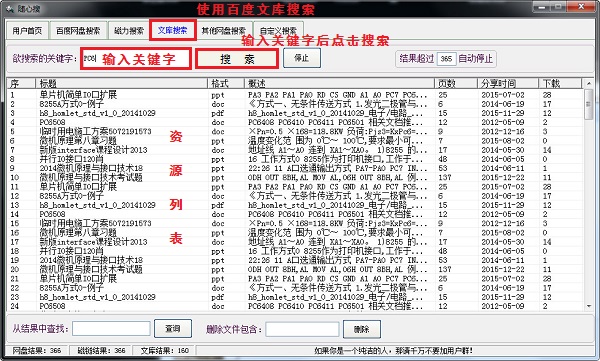Focus the 删除文件包含 input box
This screenshot has height=361, width=600.
[302, 329]
